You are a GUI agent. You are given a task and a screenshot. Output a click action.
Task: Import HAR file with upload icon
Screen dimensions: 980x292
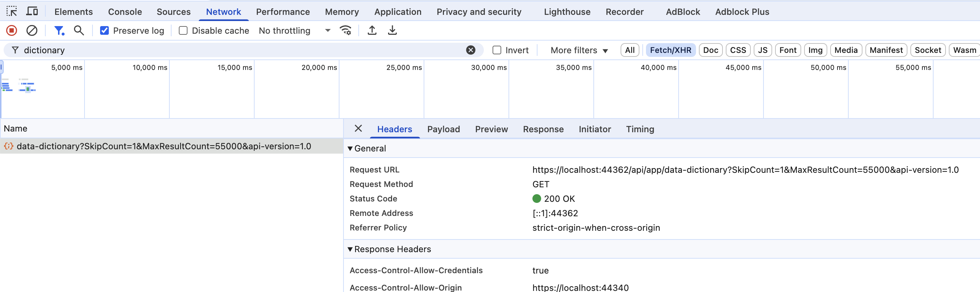point(372,30)
